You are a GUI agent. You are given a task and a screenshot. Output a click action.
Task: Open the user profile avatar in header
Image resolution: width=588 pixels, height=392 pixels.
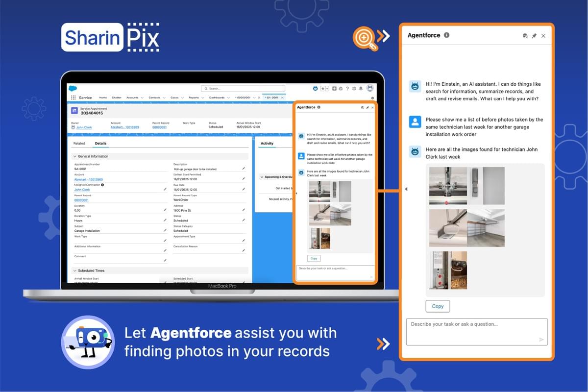click(370, 88)
